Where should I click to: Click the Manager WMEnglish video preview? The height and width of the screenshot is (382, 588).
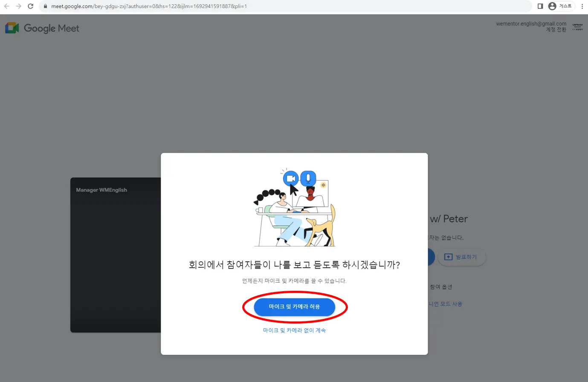[x=116, y=255]
